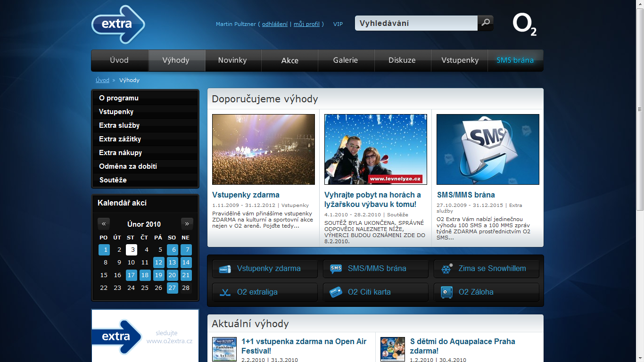Open the SMS brána navigation tab
644x362 pixels.
pos(515,60)
